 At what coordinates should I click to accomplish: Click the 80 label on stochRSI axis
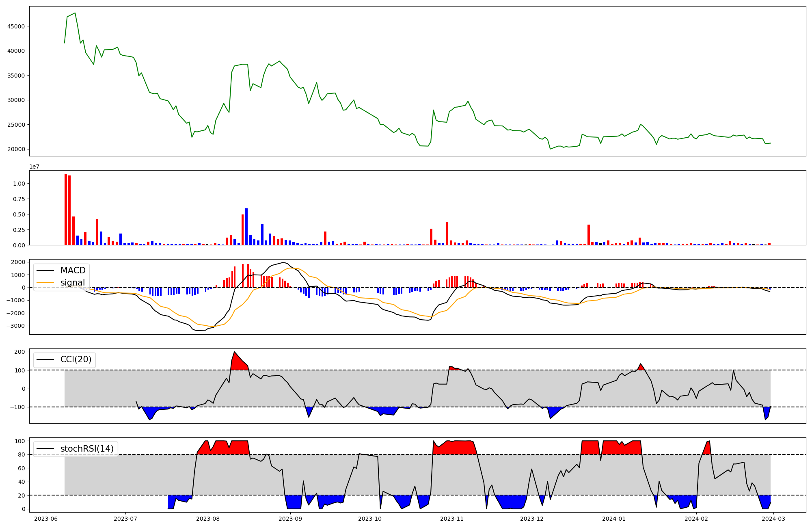pos(22,454)
